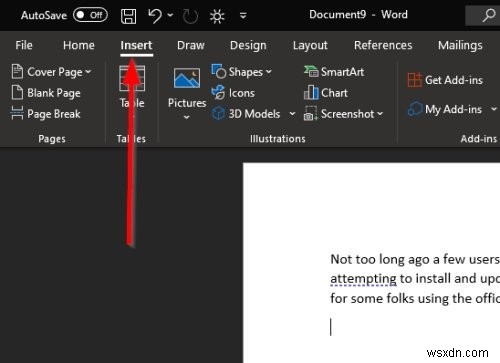Screen dimensions: 500x363
Task: Click the Screenshot camera icon
Action: point(310,114)
